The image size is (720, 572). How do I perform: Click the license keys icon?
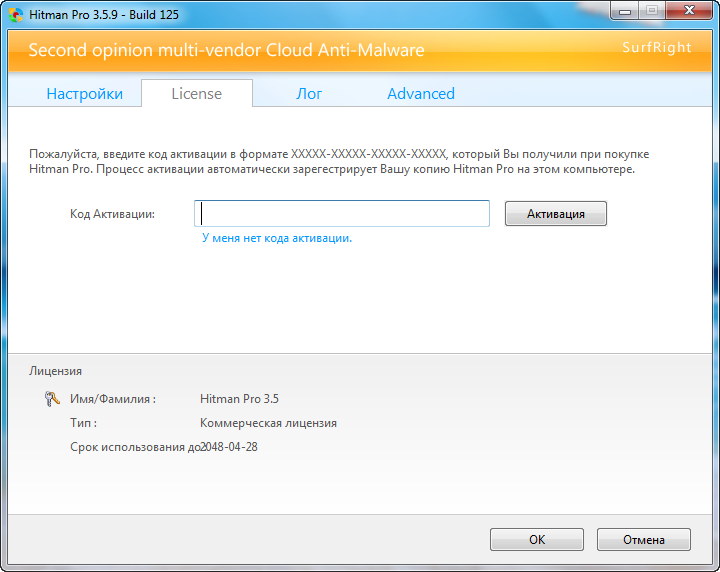[x=52, y=398]
